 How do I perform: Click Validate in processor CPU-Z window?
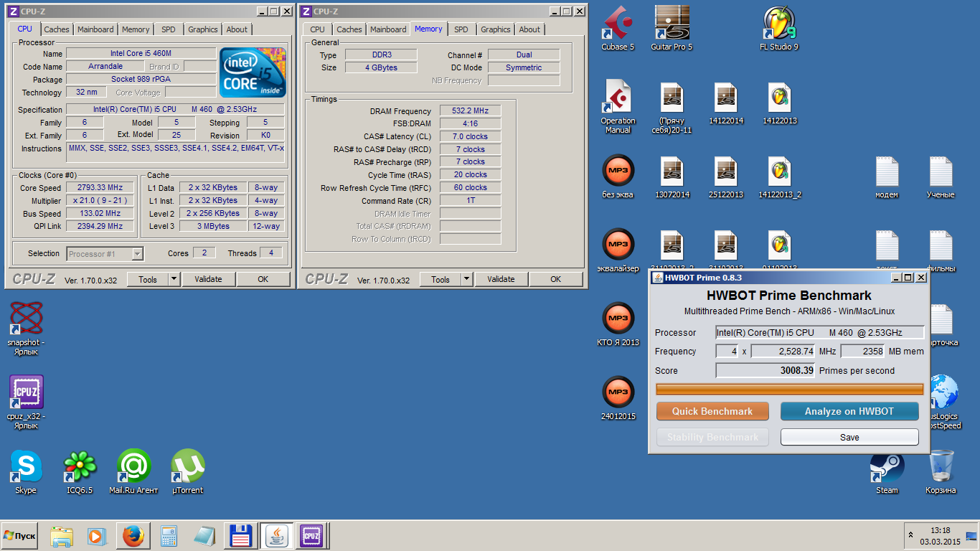tap(208, 279)
